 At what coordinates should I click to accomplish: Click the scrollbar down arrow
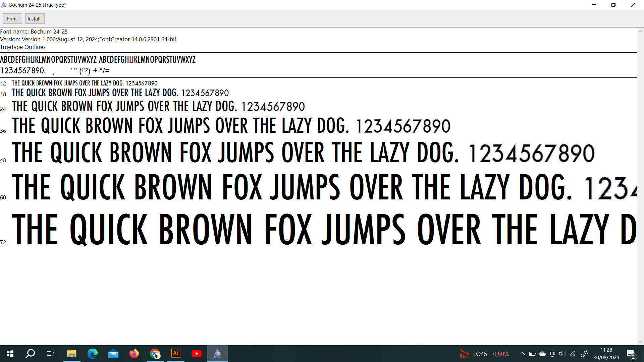coord(640,342)
